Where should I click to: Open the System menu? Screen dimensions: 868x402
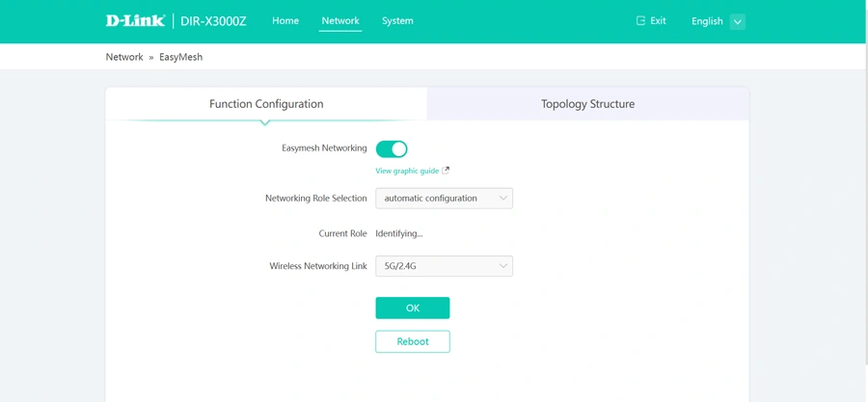[x=397, y=21]
